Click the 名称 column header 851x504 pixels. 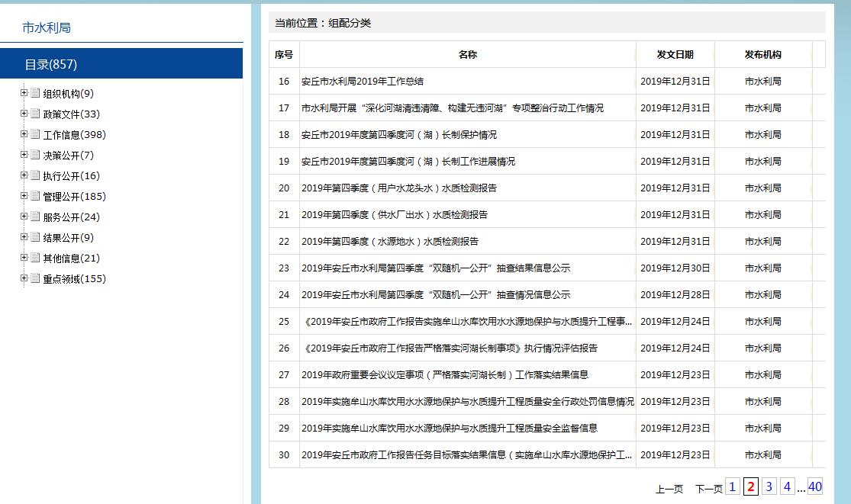point(467,54)
